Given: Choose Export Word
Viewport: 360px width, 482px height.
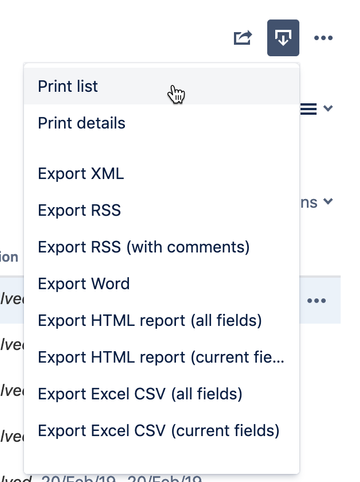Looking at the screenshot, I should coord(162,284).
